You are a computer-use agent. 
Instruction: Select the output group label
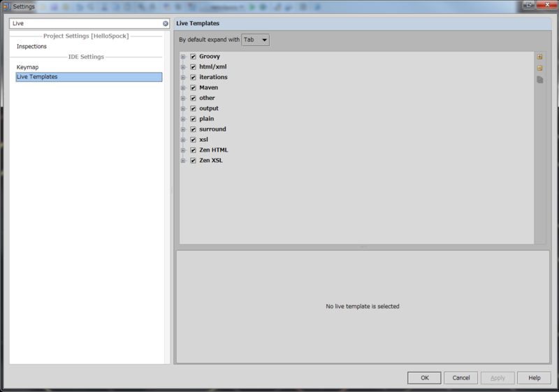pos(209,108)
